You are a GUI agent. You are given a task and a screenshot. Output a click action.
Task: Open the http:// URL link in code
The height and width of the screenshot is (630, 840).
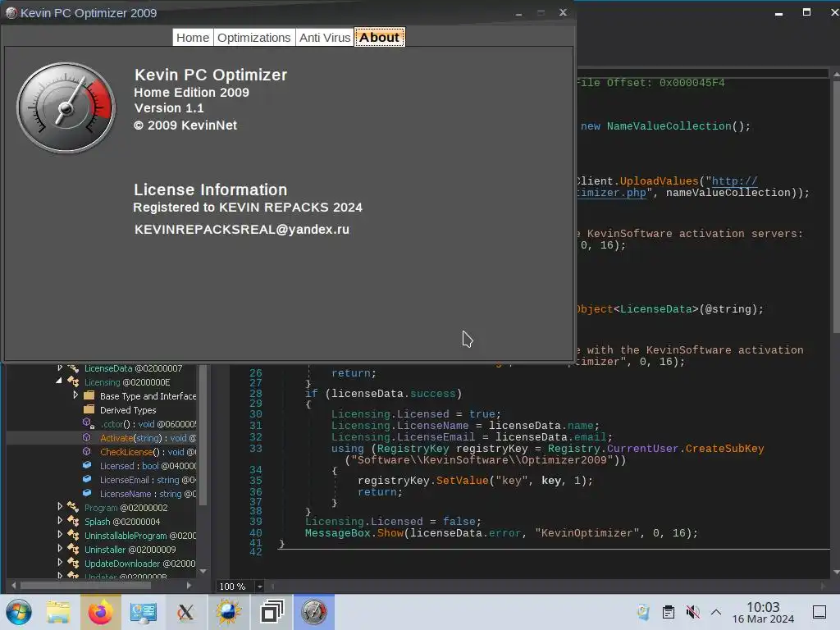click(734, 181)
